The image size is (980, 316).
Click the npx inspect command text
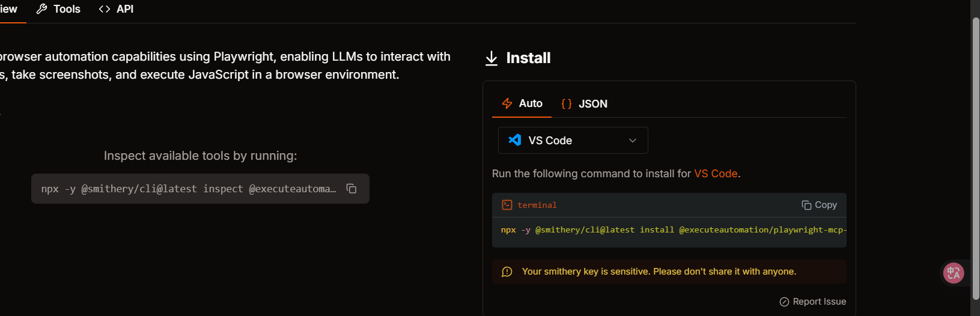(x=189, y=189)
